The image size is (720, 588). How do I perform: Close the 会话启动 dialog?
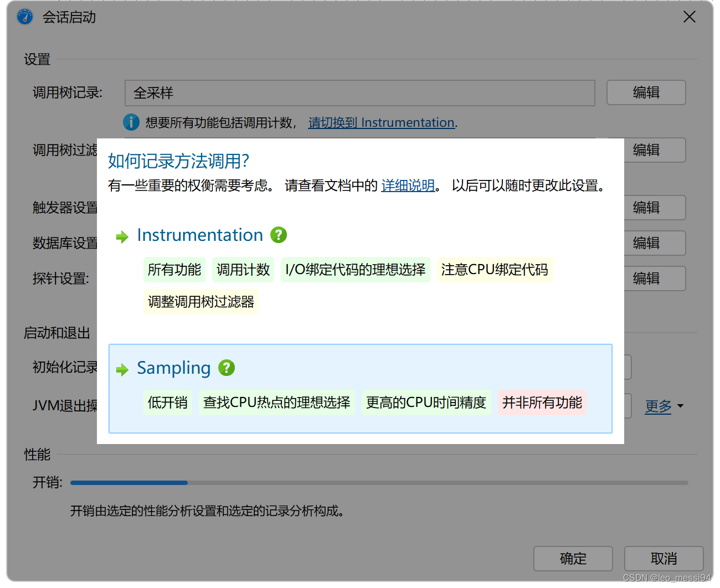tap(690, 17)
